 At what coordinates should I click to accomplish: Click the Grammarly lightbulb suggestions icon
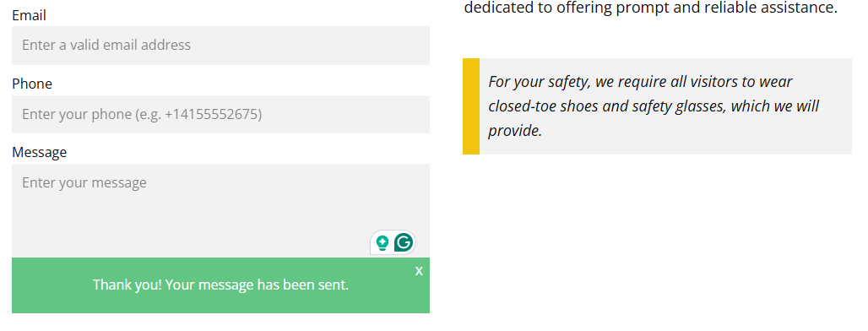382,243
